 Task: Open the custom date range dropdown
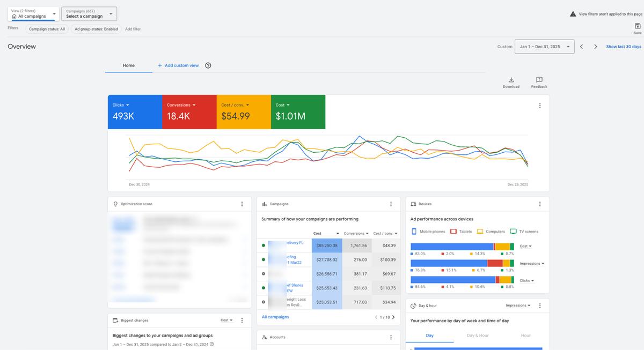coord(545,47)
